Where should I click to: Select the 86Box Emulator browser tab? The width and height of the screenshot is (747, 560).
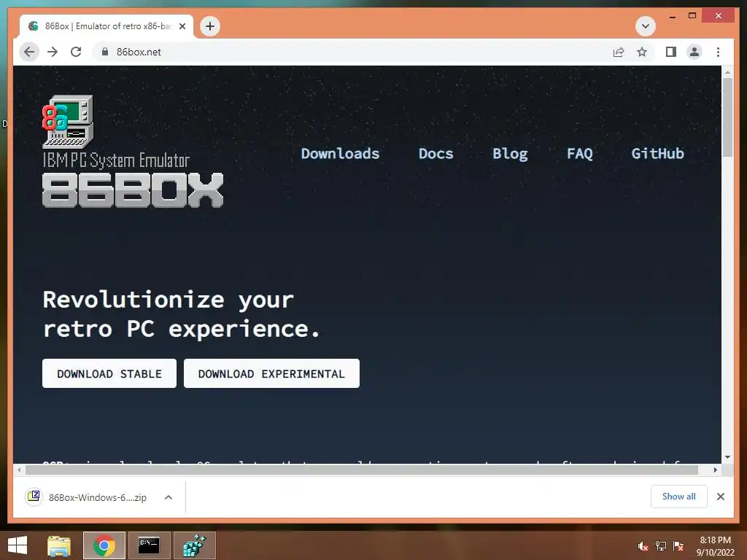pyautogui.click(x=107, y=26)
